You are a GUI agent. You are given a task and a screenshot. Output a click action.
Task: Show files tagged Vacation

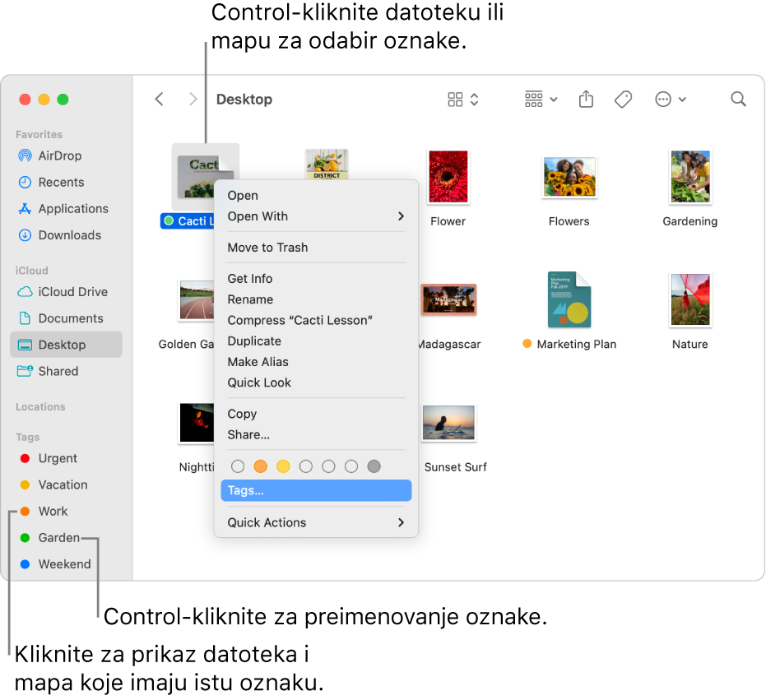tap(66, 484)
